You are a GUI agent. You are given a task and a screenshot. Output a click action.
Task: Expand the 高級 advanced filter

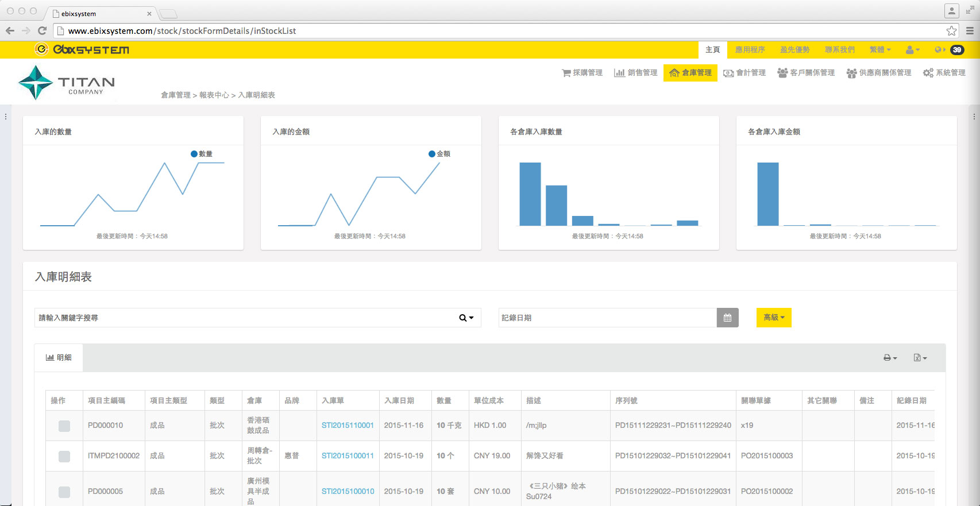point(774,318)
